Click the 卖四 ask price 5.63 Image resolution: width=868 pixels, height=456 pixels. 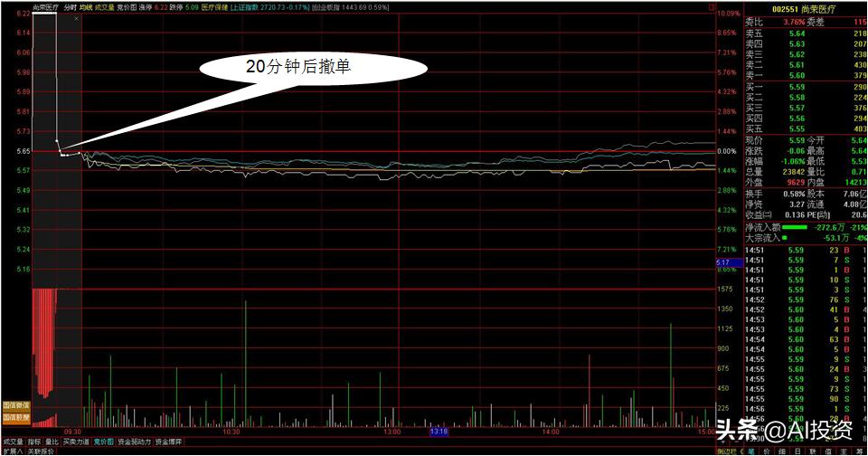pos(797,44)
